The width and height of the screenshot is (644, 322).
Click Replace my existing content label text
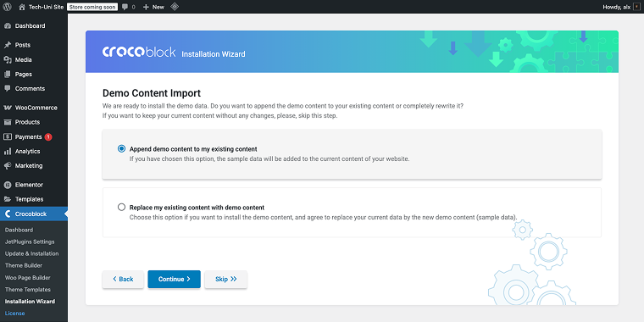pyautogui.click(x=197, y=208)
